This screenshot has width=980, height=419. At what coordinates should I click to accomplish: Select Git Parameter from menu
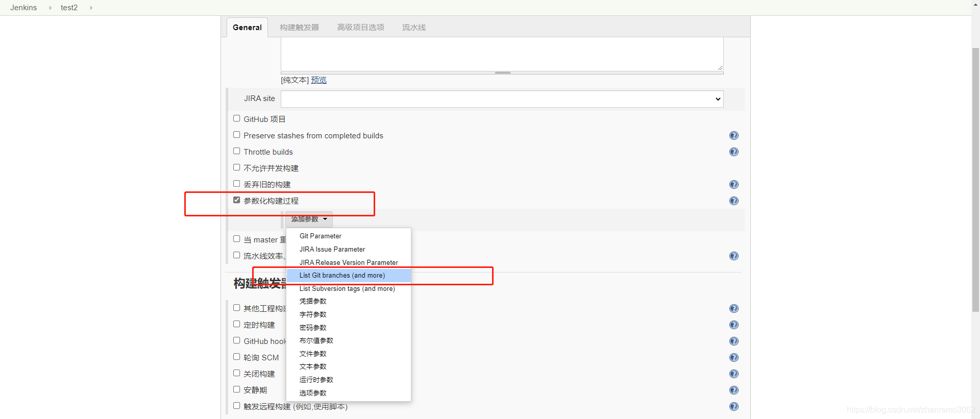[x=349, y=236]
